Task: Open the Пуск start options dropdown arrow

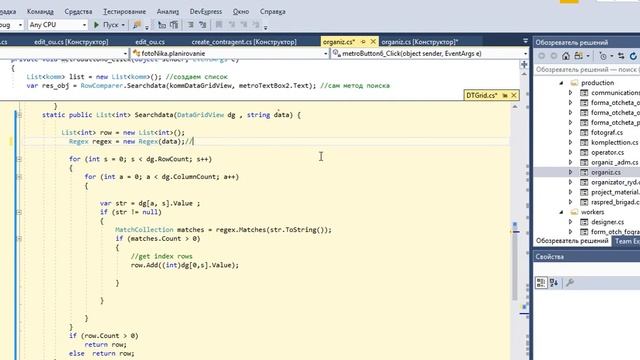Action: click(123, 25)
